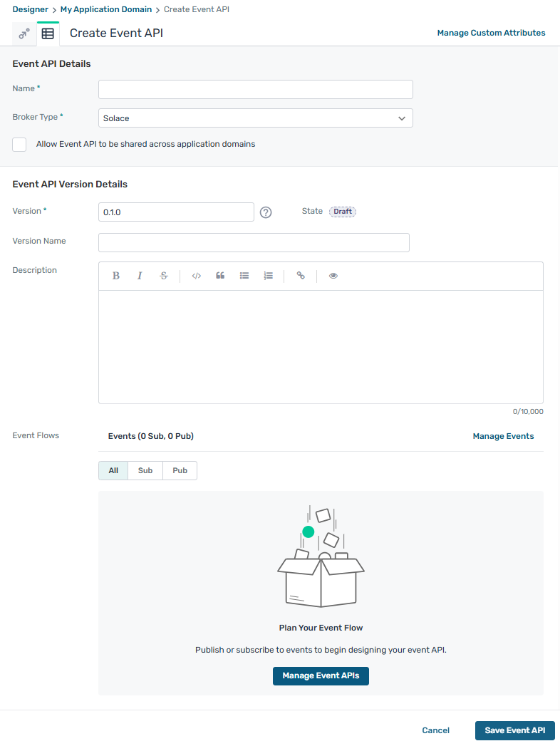
Task: Open the Version help question mark
Action: [266, 212]
